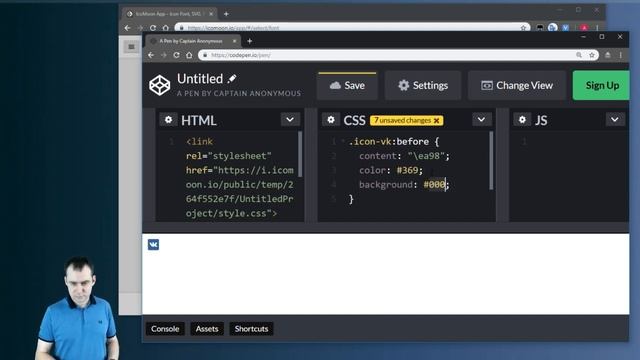This screenshot has height=360, width=640.
Task: Click rel="stylesheet" in HTML editor
Action: pos(229,156)
